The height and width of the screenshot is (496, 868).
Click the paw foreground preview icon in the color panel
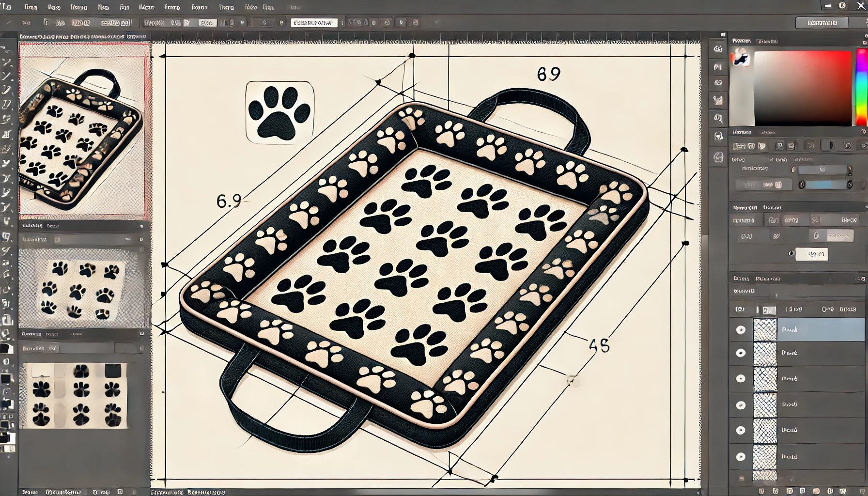point(741,59)
